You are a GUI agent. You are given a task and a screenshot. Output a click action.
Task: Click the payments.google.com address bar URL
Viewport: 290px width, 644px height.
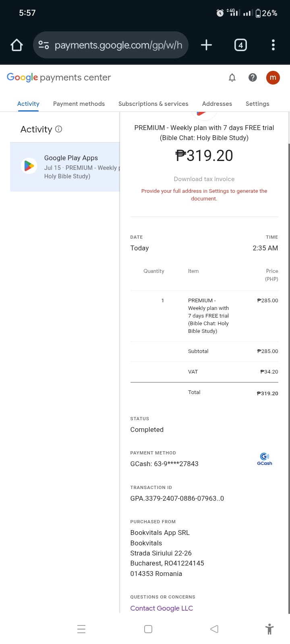[x=118, y=45]
